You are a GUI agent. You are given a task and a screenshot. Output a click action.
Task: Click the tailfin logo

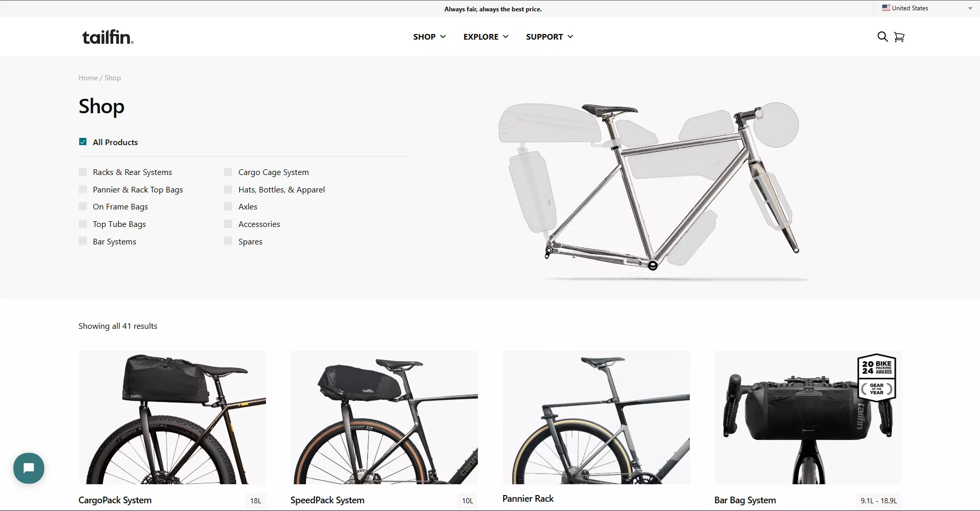108,37
